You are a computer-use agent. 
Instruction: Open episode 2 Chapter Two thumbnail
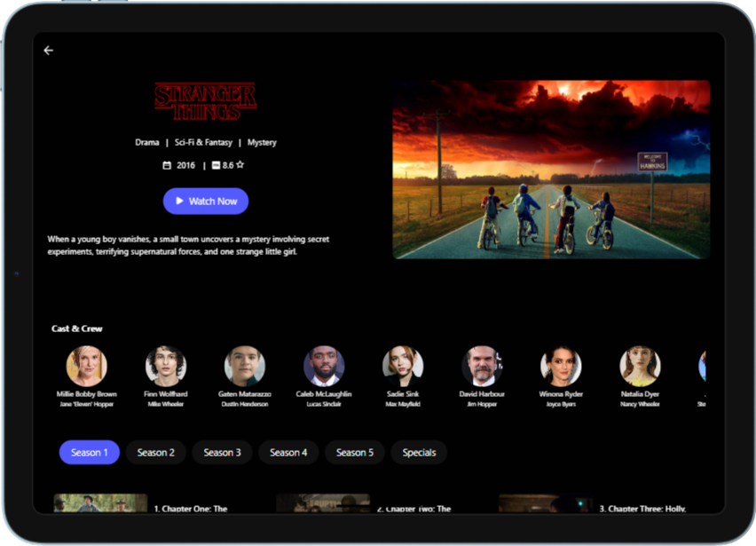point(324,503)
